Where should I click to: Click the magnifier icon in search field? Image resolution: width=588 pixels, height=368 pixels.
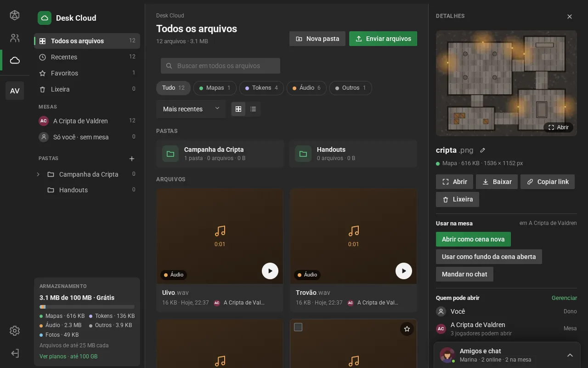click(169, 66)
